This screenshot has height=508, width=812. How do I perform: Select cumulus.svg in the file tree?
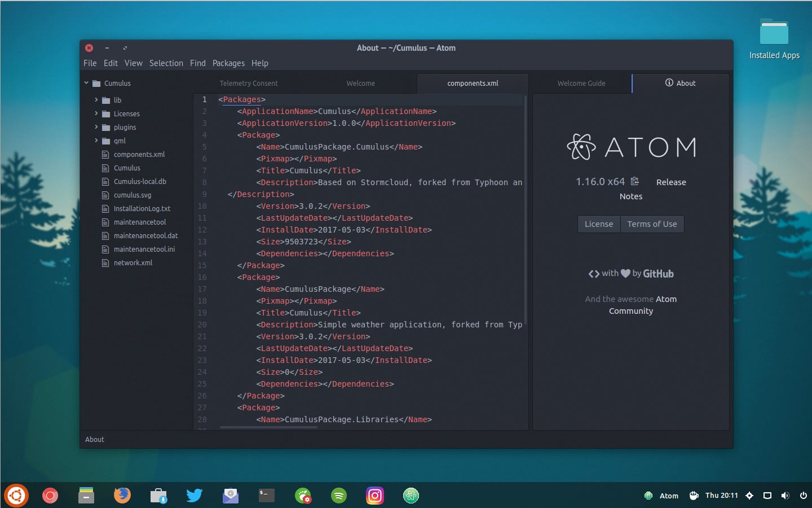(133, 195)
